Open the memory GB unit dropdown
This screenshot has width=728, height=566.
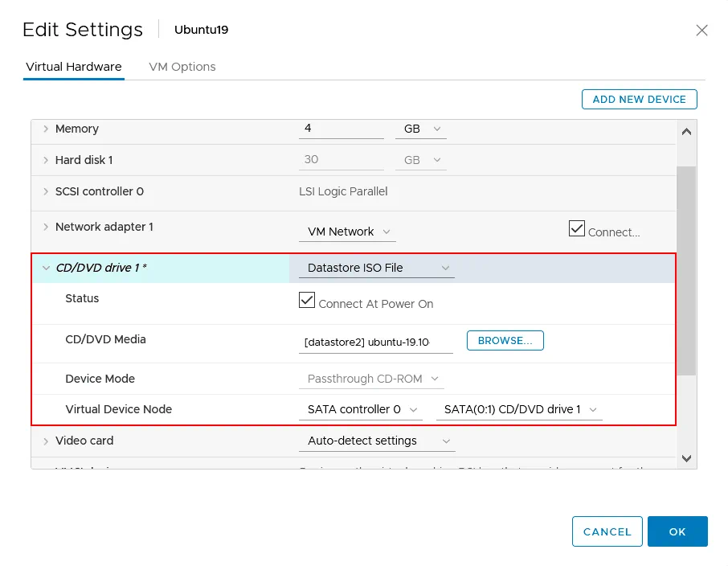pos(420,129)
